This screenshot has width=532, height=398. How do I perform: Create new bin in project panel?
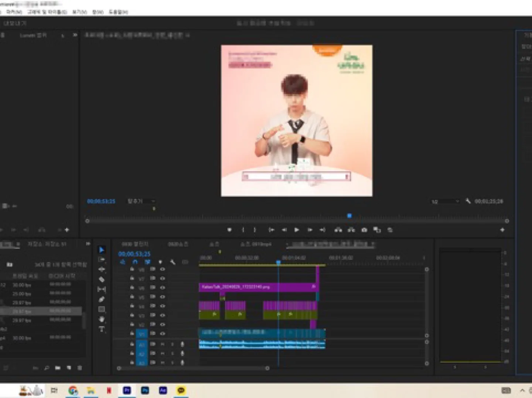tap(58, 368)
